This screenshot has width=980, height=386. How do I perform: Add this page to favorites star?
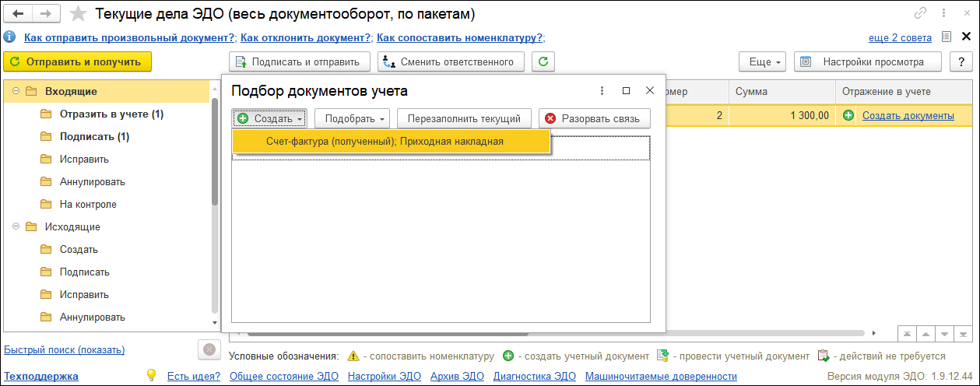click(78, 14)
